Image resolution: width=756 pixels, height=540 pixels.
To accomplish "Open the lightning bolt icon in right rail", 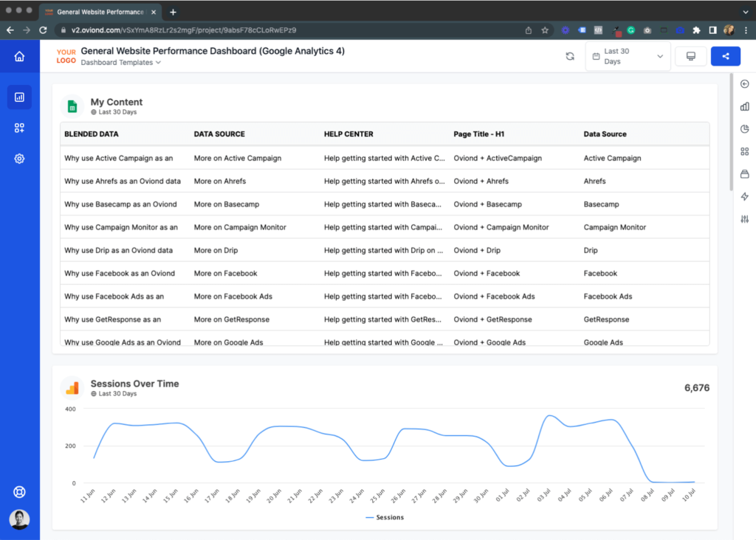I will pyautogui.click(x=744, y=196).
